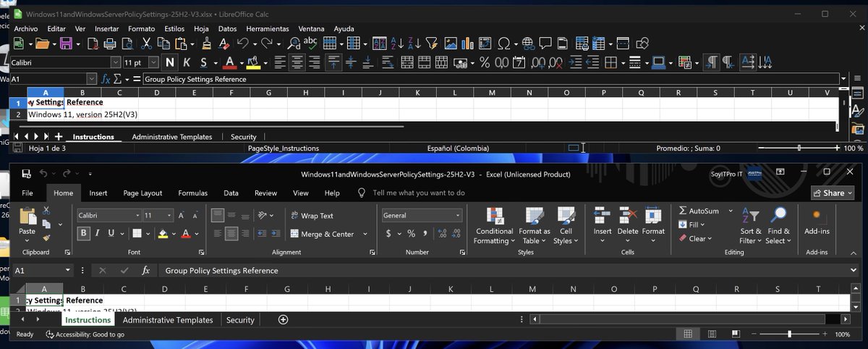
Task: Toggle Bold in Excel Font group
Action: [84, 233]
